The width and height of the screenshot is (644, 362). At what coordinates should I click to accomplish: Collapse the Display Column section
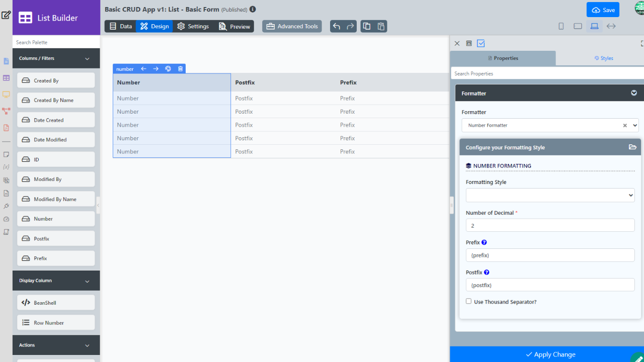coord(87,281)
